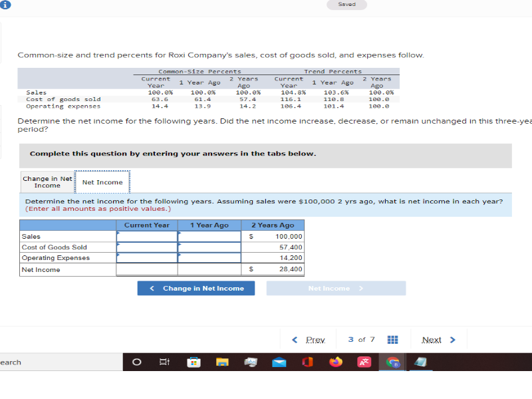532x399 pixels.
Task: Click the 103.6% trend percent value
Action: pyautogui.click(x=336, y=92)
